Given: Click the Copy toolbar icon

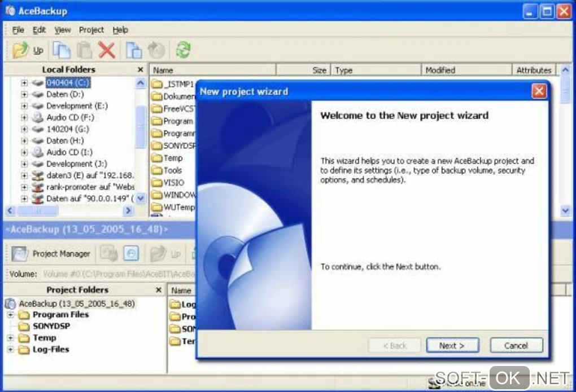Looking at the screenshot, I should [62, 50].
